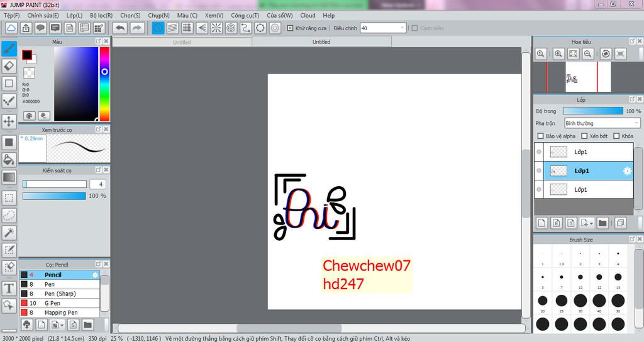Toggle visibility of the highlighted Lớp1 layer
Image resolution: width=644 pixels, height=342 pixels.
539,171
